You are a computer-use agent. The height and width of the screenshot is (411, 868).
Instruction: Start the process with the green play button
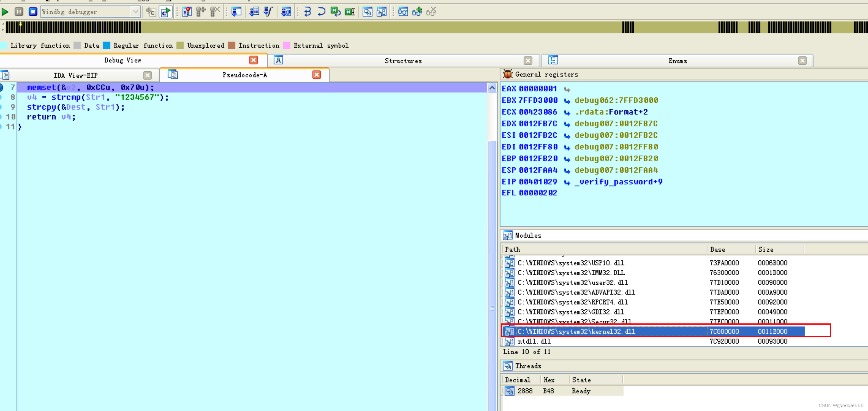point(5,12)
